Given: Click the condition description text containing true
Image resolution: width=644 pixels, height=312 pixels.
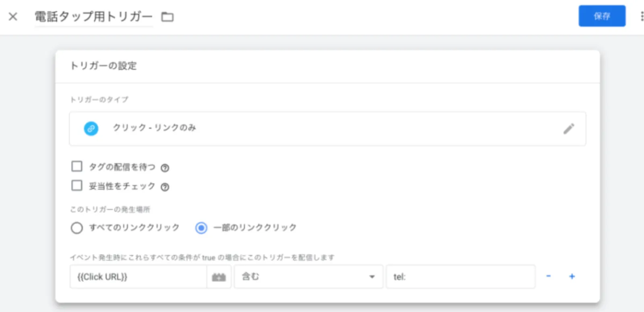Looking at the screenshot, I should [202, 257].
